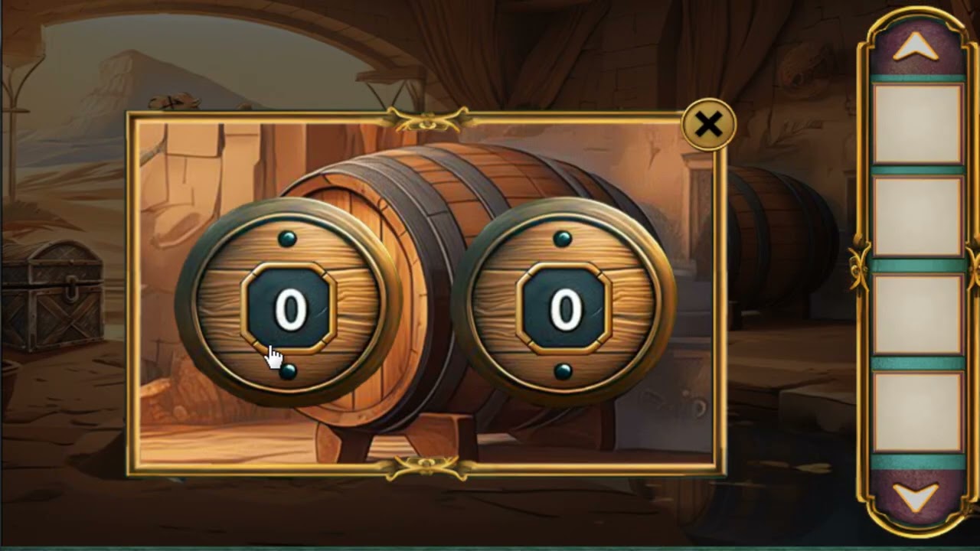Screen dimensions: 980x551
Task: Select the first empty inventory slot
Action: click(917, 124)
